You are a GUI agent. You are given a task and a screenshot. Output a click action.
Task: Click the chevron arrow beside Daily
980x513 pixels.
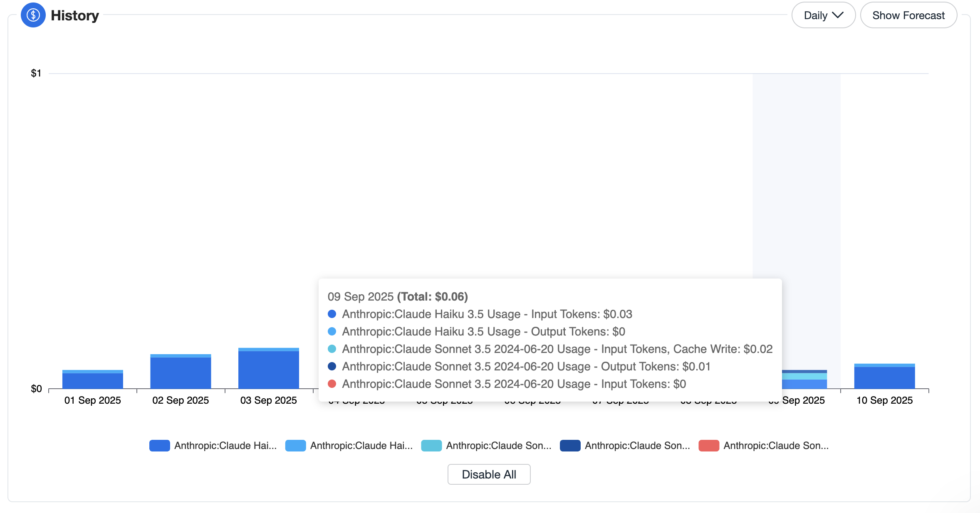[838, 15]
